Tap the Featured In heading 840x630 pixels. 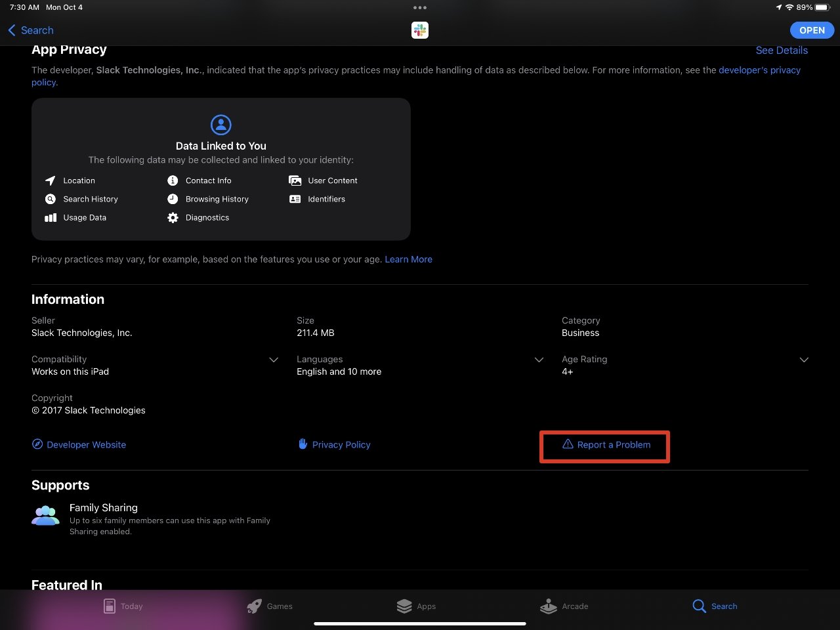click(x=67, y=585)
